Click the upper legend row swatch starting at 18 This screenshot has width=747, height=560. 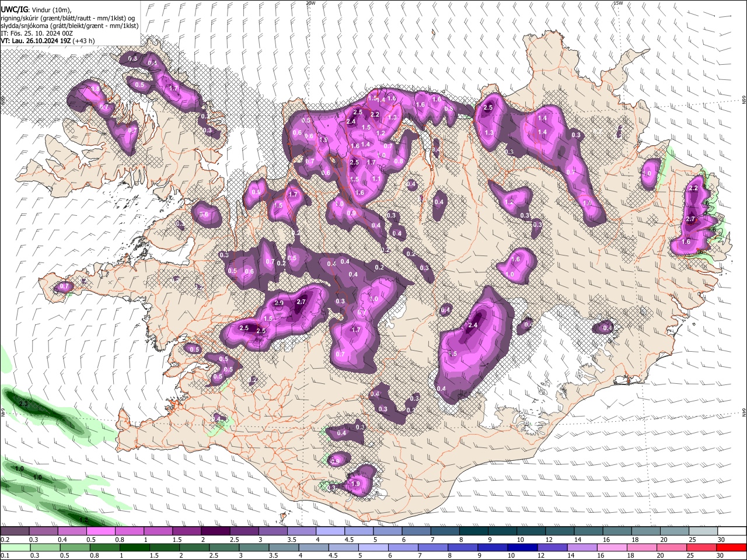tap(645, 531)
